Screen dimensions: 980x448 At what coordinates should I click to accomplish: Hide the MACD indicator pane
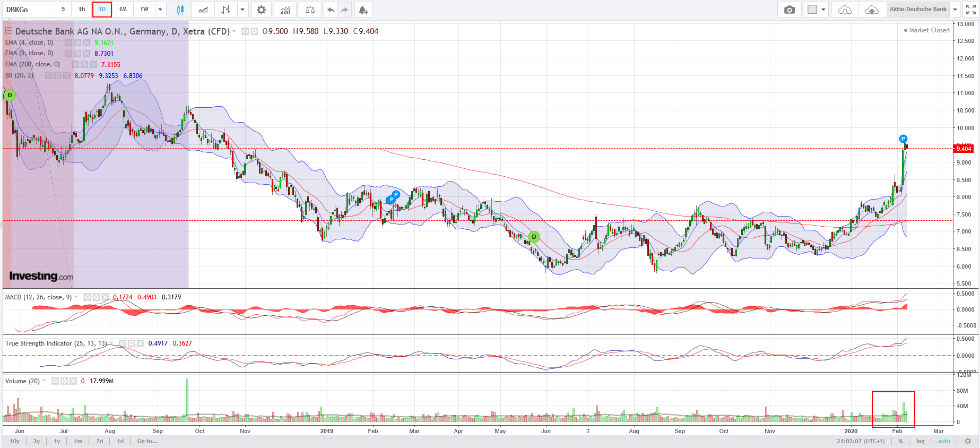tap(88, 297)
